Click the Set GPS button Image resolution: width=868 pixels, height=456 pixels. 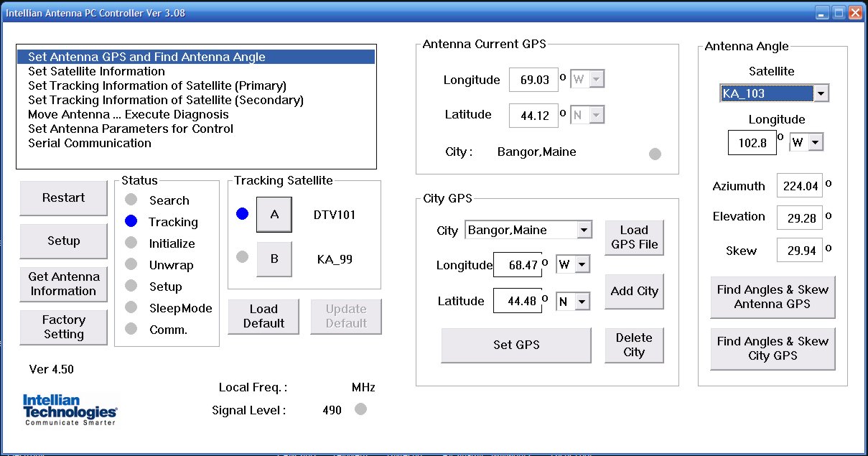click(516, 345)
